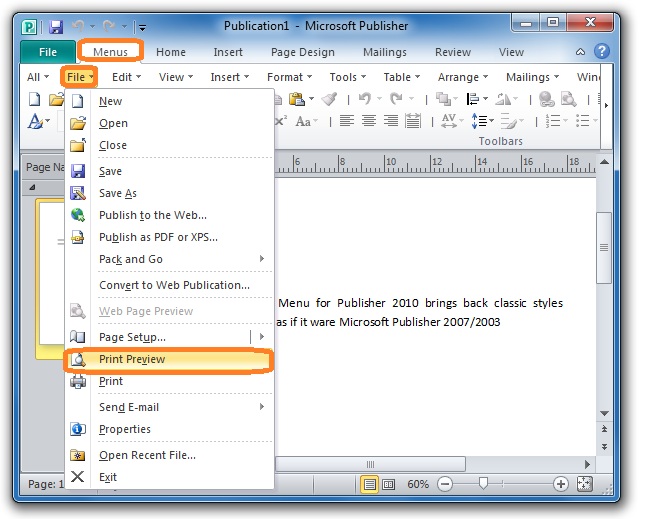Click the Zoom In plus button
Viewport: 647px width, 519px height.
coord(560,484)
